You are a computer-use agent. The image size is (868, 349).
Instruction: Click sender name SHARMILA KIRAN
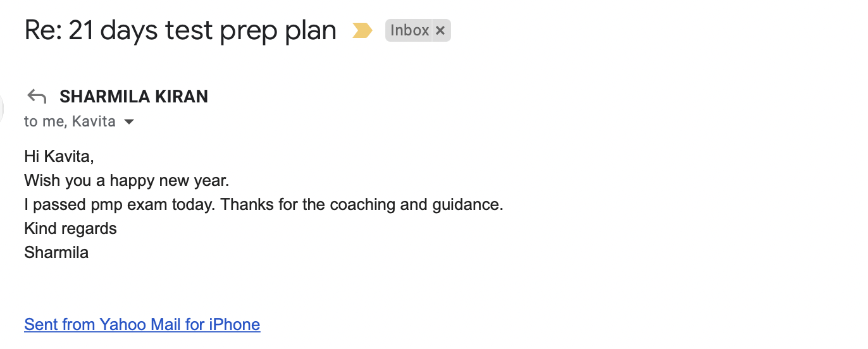[133, 97]
